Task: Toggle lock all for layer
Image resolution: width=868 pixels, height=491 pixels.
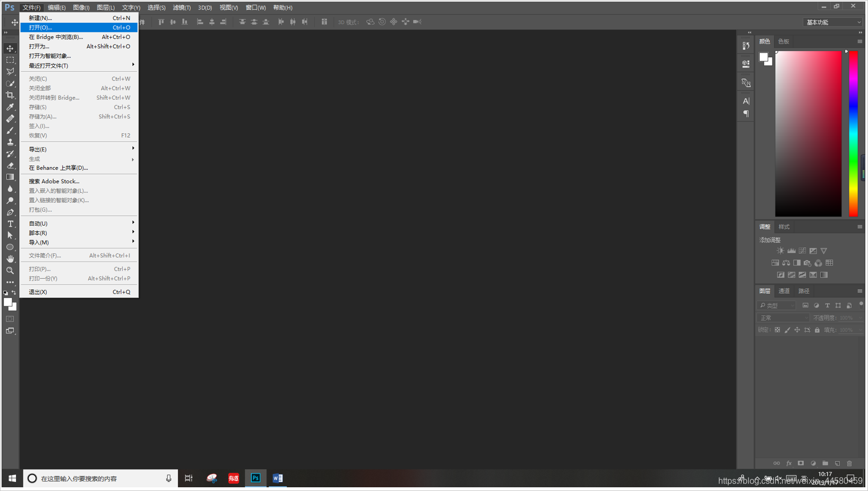Action: pyautogui.click(x=817, y=330)
